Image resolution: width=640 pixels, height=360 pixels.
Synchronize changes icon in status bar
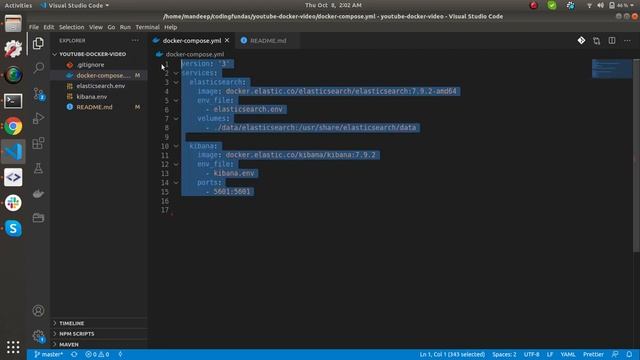coord(74,354)
